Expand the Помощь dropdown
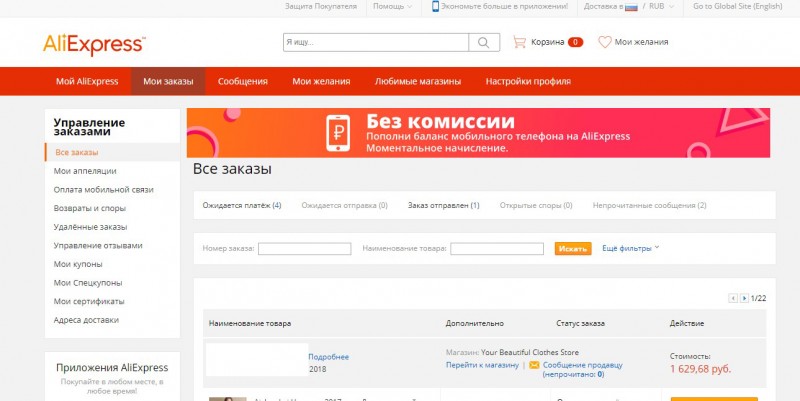This screenshot has width=800, height=401. coord(392,7)
